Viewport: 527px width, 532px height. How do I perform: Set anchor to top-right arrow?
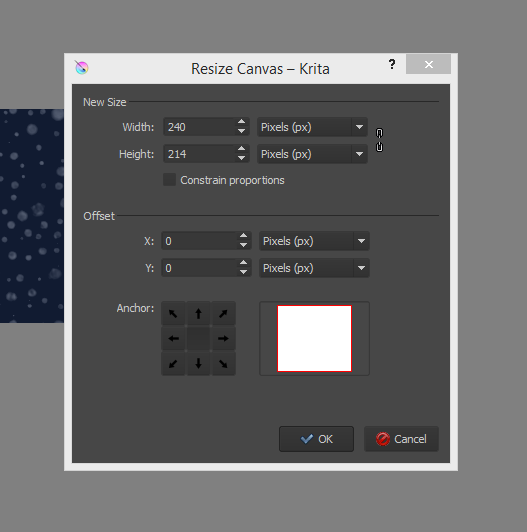pos(223,314)
